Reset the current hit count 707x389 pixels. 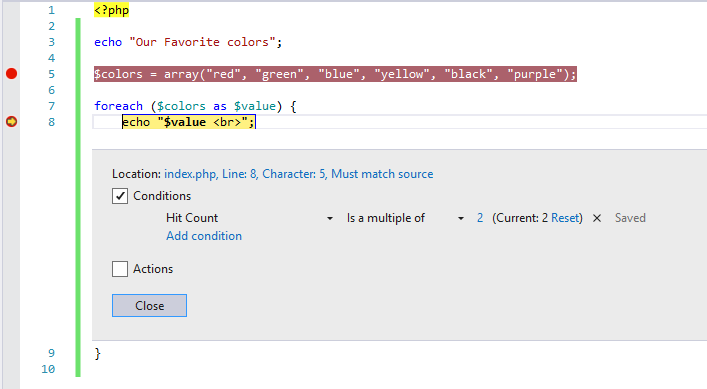tap(565, 218)
